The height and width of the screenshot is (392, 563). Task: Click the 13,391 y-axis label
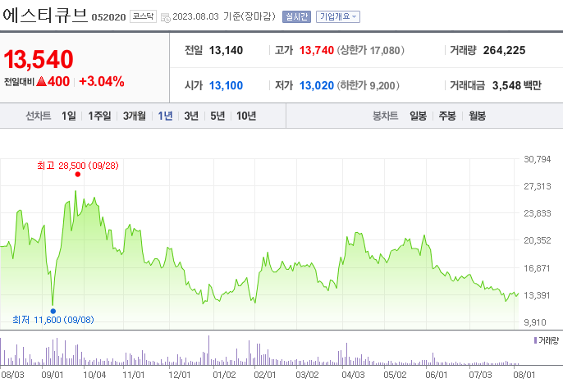coord(537,295)
